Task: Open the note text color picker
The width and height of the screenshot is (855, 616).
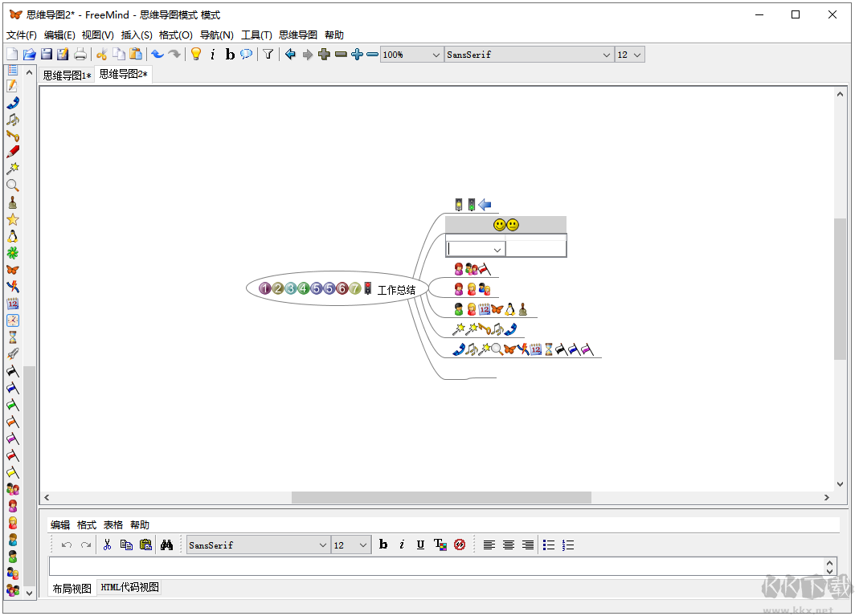Action: (440, 545)
